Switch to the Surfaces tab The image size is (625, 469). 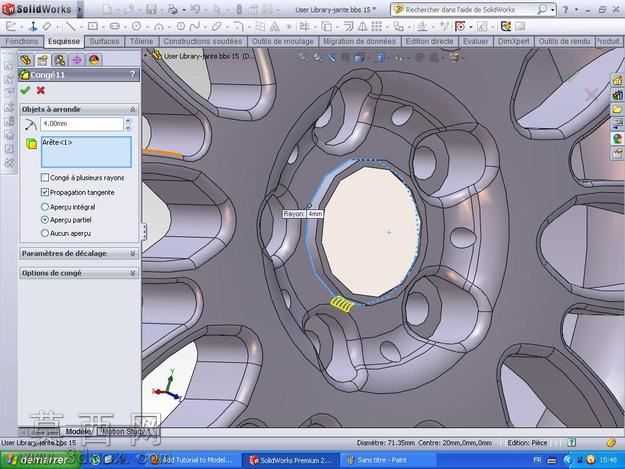(x=104, y=41)
